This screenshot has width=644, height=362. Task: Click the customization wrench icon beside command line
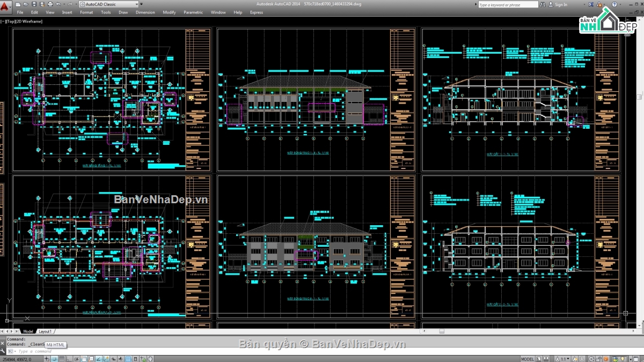[3, 351]
